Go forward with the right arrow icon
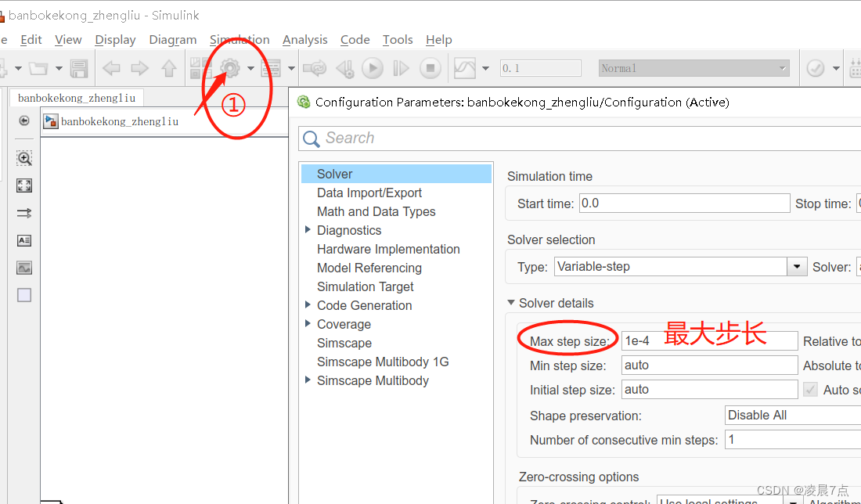The width and height of the screenshot is (861, 504). pos(139,69)
